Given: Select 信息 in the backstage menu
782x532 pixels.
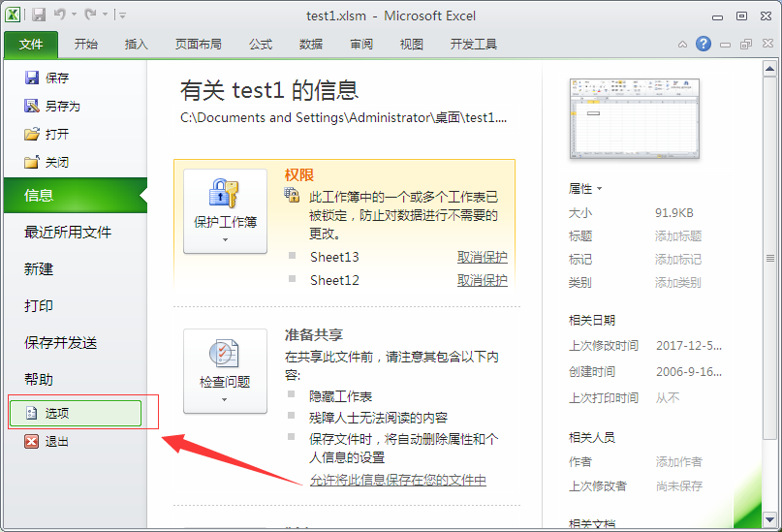Looking at the screenshot, I should (76, 195).
